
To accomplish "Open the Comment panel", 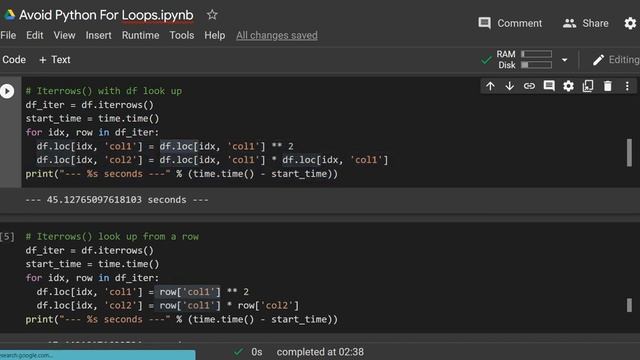I will coord(510,23).
